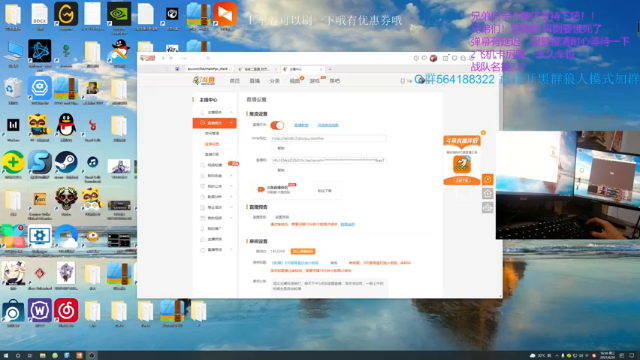This screenshot has width=640, height=360.
Task: Toggle the orange live stream switch
Action: tap(277, 125)
